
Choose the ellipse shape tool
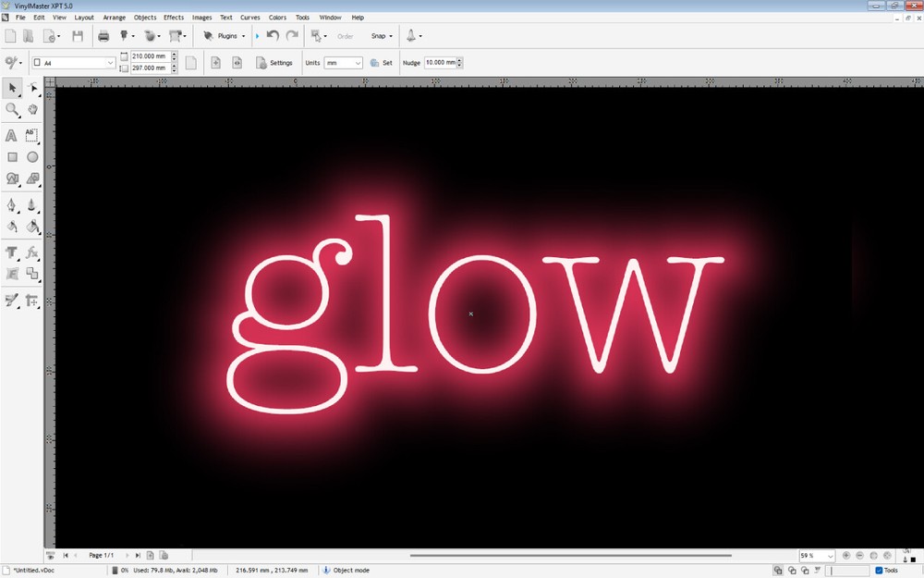(x=32, y=157)
